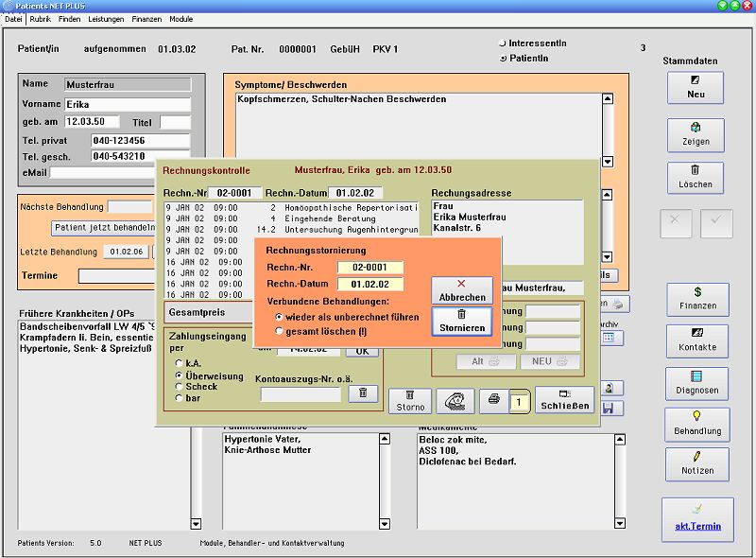Screen dimensions: 756x558
Task: Confirm with the Stornieren trash button
Action: [462, 322]
